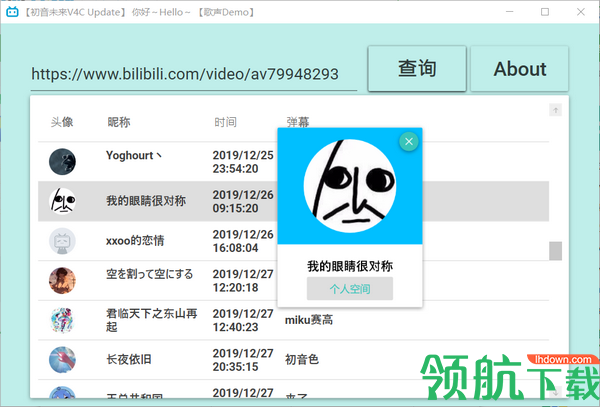The image size is (600, 407).
Task: Click avatar of 君临天下之东山再起
Action: [62, 320]
